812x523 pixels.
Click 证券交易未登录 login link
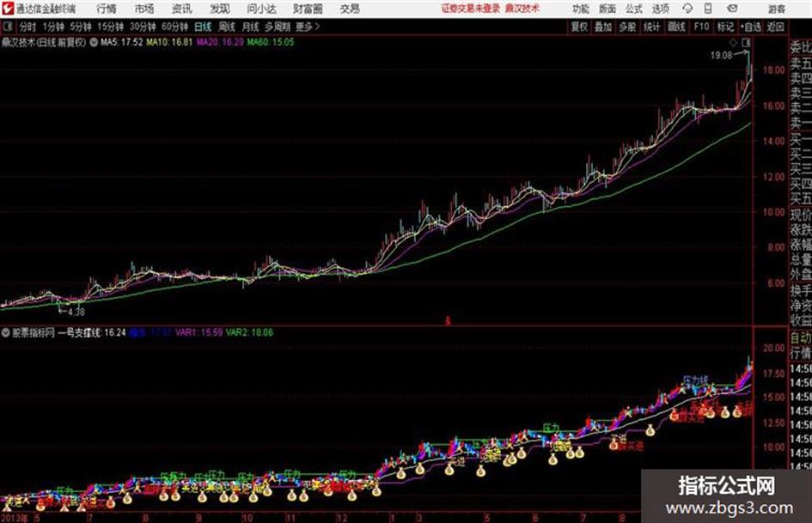tap(471, 9)
